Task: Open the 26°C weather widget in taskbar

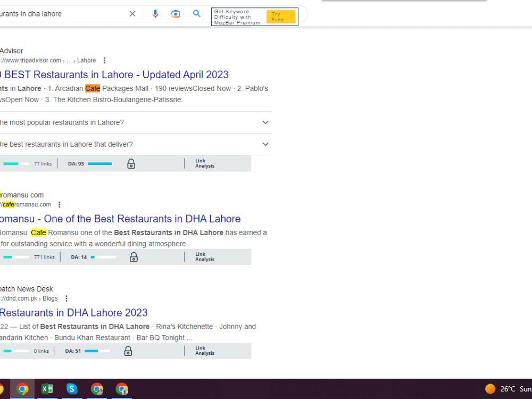Action: (508, 389)
